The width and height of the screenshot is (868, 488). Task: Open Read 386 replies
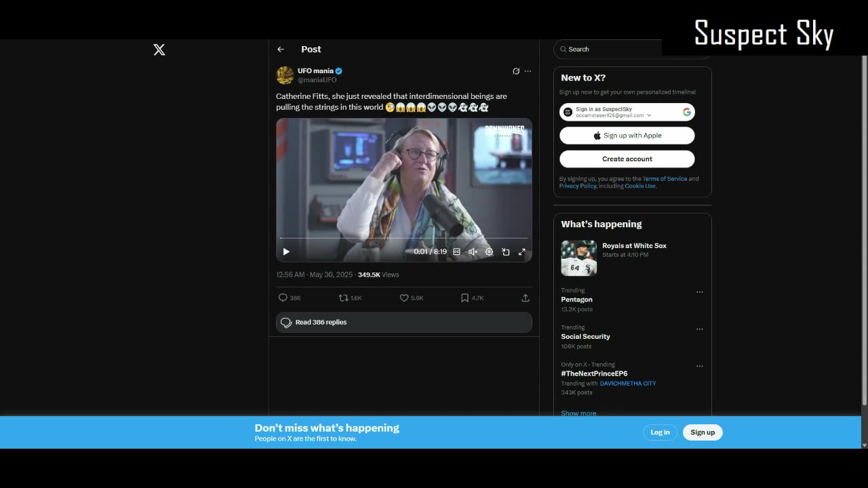point(404,323)
